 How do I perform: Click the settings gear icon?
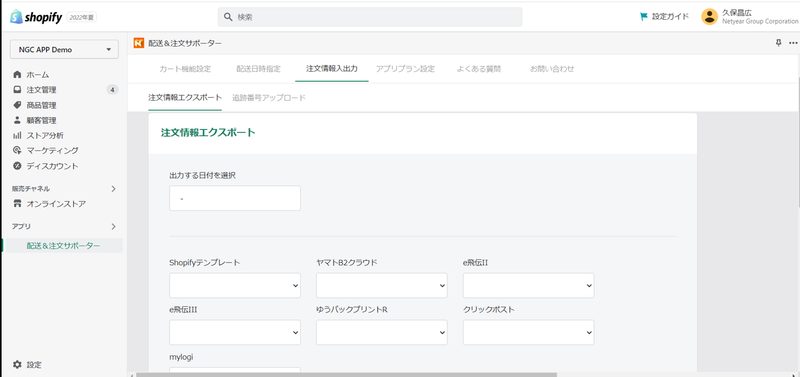(17, 365)
